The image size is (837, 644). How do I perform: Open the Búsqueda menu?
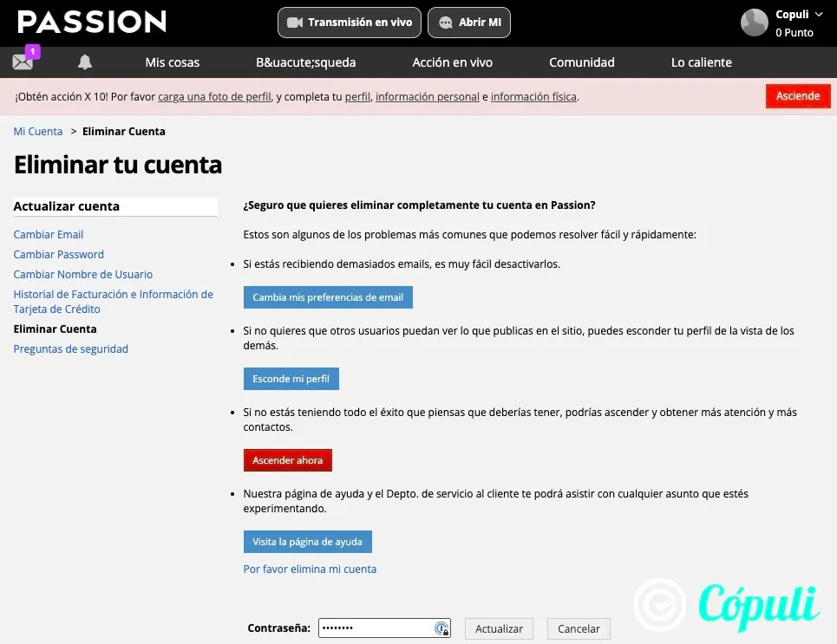click(x=306, y=62)
